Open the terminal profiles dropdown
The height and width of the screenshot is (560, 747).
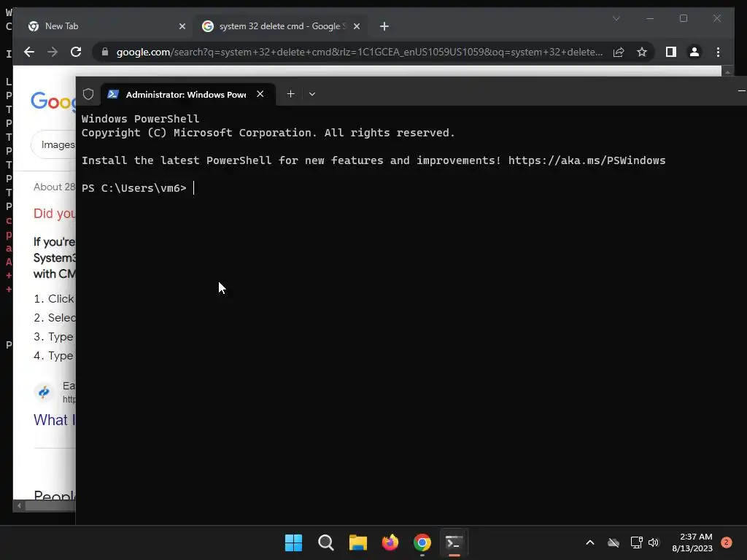(x=312, y=94)
